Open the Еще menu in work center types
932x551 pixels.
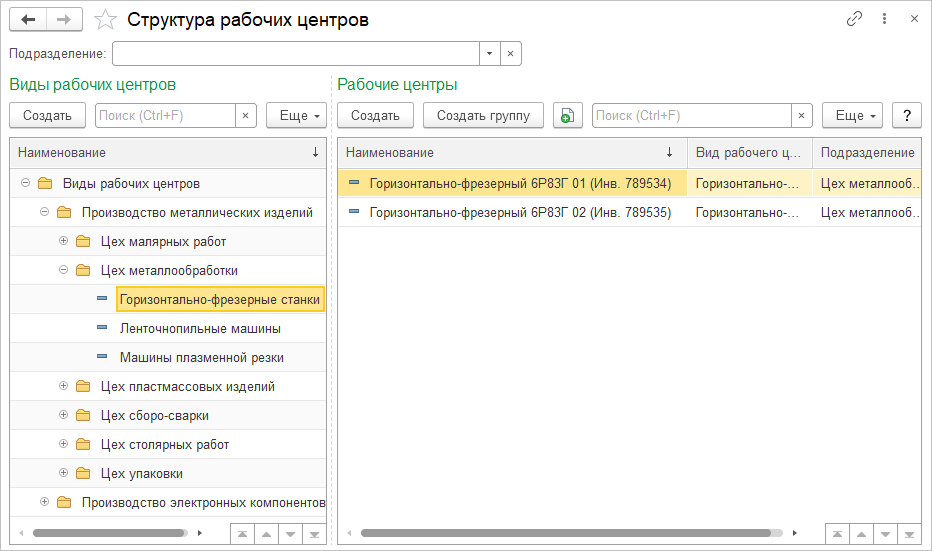296,116
